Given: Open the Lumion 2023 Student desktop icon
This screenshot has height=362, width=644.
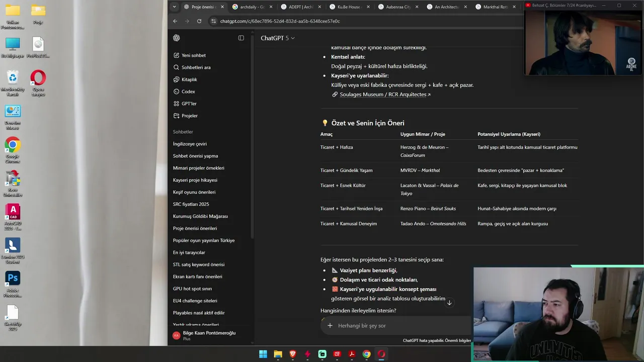Looking at the screenshot, I should [x=13, y=250].
